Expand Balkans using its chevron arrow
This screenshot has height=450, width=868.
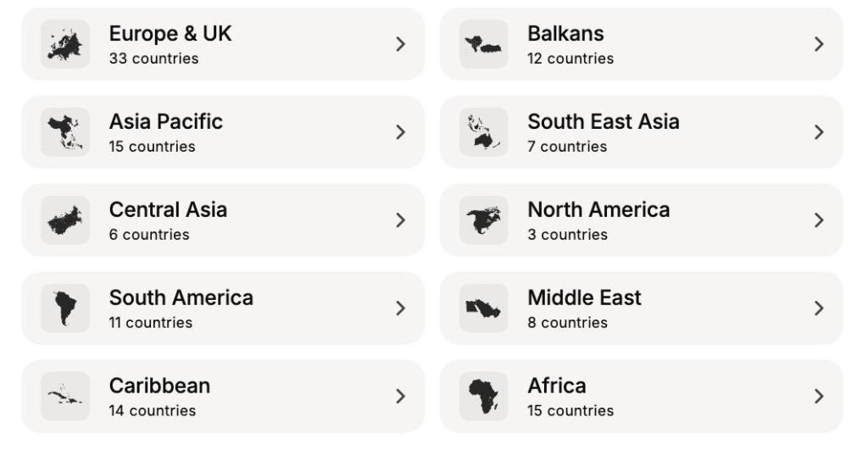point(819,44)
